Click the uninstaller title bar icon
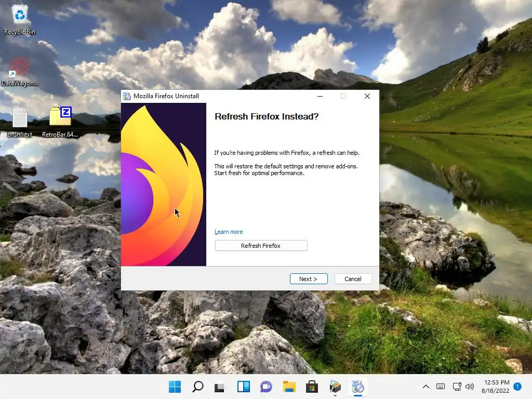Image resolution: width=532 pixels, height=399 pixels. pyautogui.click(x=127, y=96)
